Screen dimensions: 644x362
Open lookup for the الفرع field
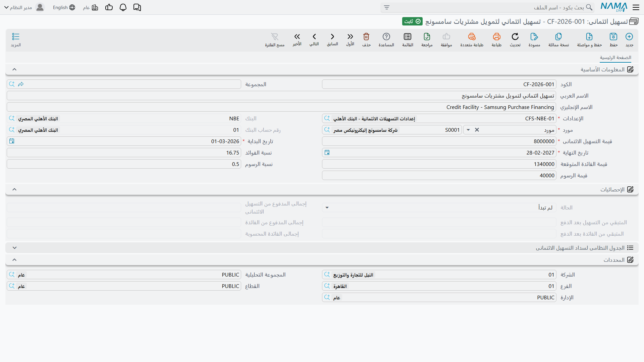327,286
